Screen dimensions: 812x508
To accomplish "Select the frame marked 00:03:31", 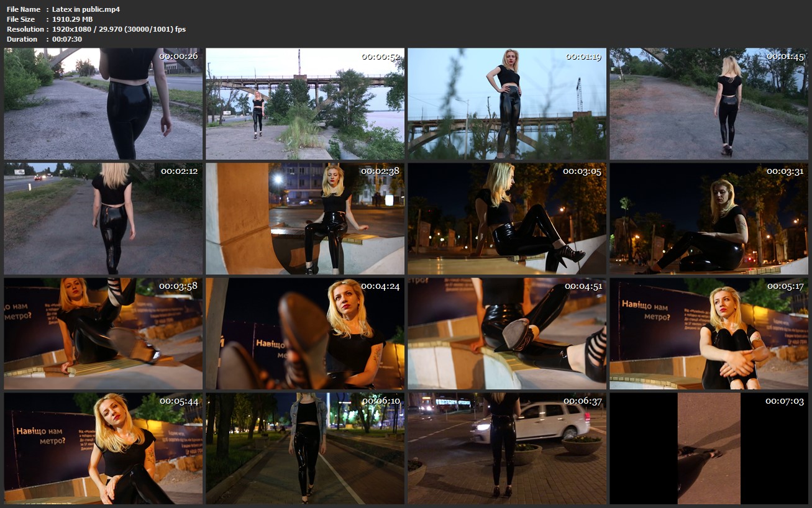I will point(709,219).
